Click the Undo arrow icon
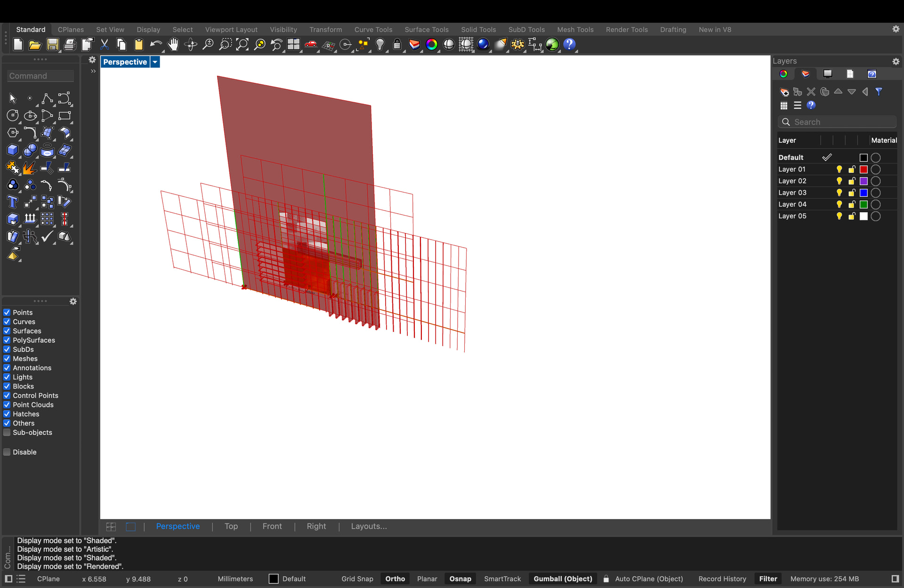Image resolution: width=904 pixels, height=588 pixels. [156, 45]
